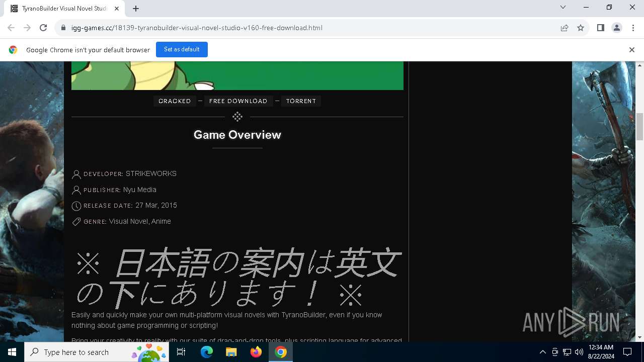Click the game banner image

point(237,75)
